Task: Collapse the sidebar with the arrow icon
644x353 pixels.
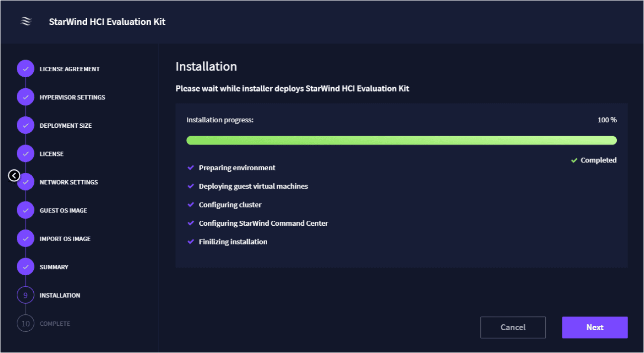Action: [14, 175]
